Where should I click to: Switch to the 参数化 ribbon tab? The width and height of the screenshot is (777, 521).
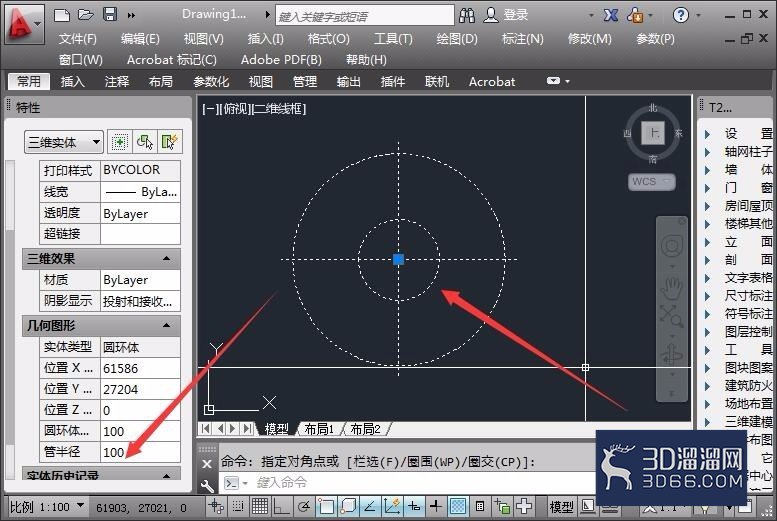(211, 81)
